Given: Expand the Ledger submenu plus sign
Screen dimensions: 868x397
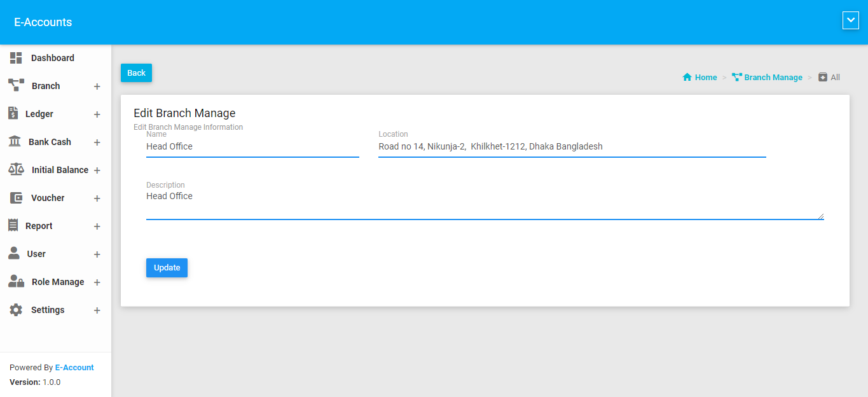Looking at the screenshot, I should coord(97,115).
